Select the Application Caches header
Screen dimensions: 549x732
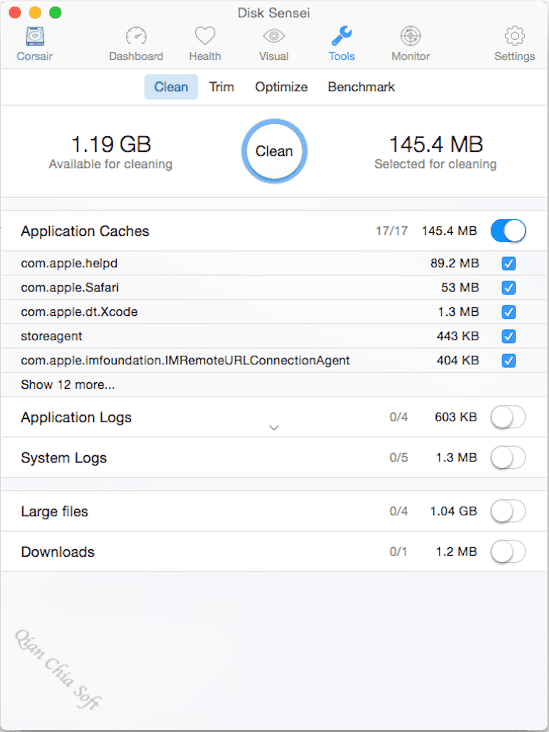coord(85,231)
